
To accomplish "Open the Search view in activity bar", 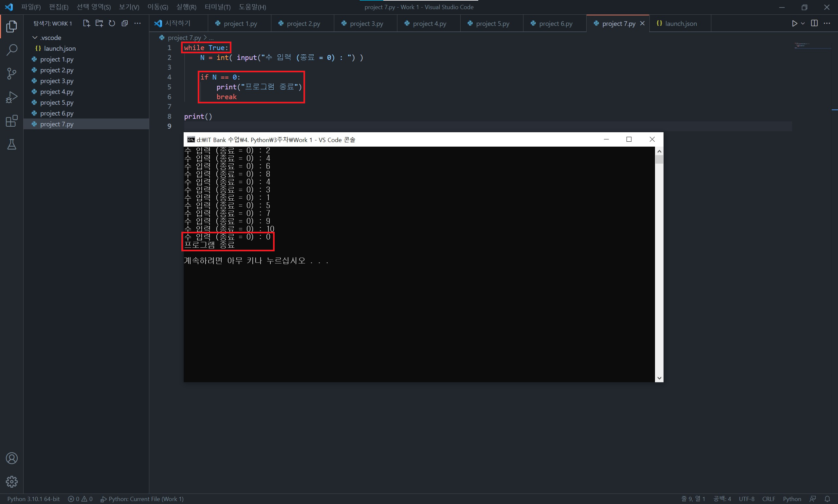I will coord(11,50).
